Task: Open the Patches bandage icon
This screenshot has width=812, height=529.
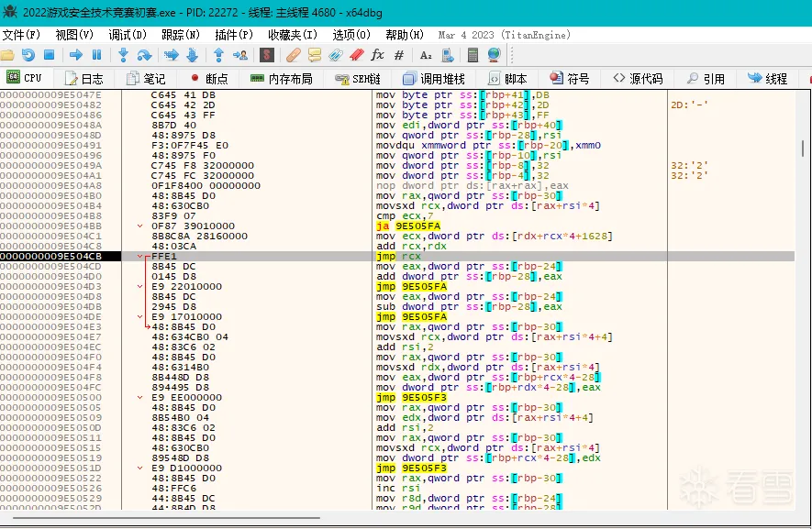Action: pyautogui.click(x=294, y=55)
